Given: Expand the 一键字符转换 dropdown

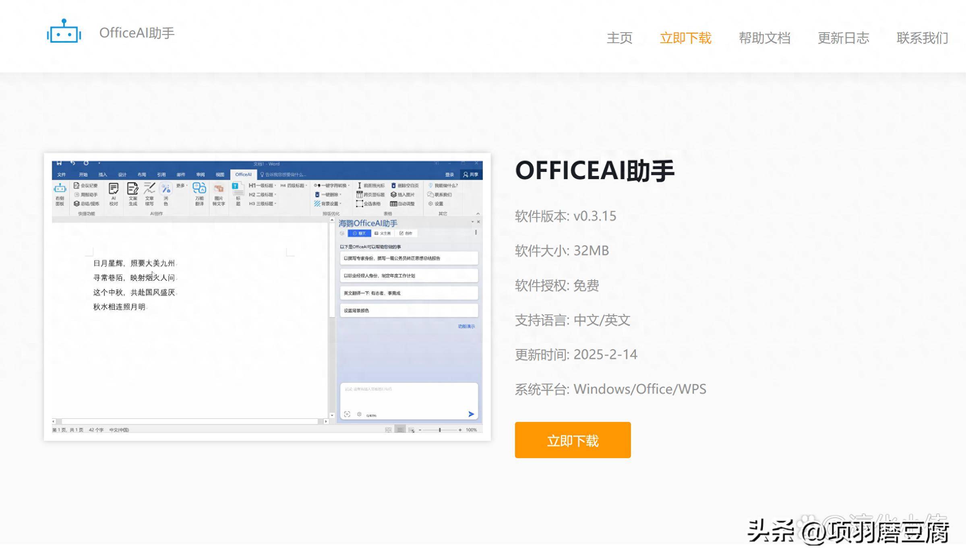Looking at the screenshot, I should [x=332, y=186].
